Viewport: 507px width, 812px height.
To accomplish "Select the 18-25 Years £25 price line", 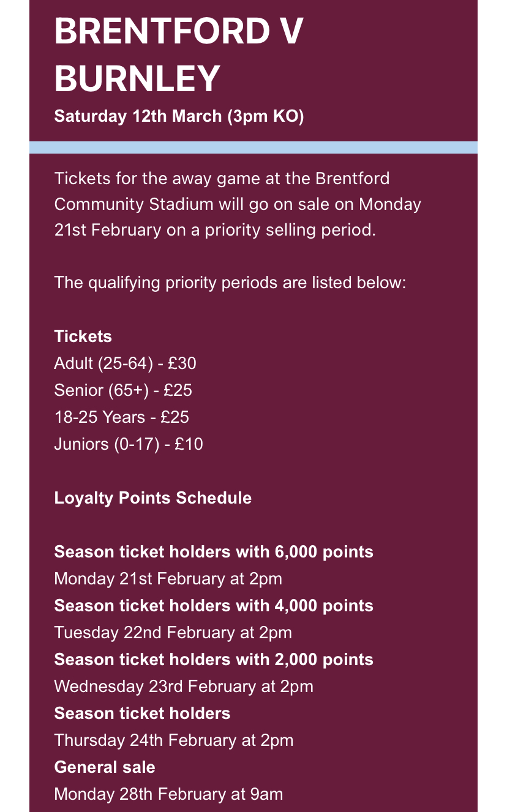I will [121, 417].
